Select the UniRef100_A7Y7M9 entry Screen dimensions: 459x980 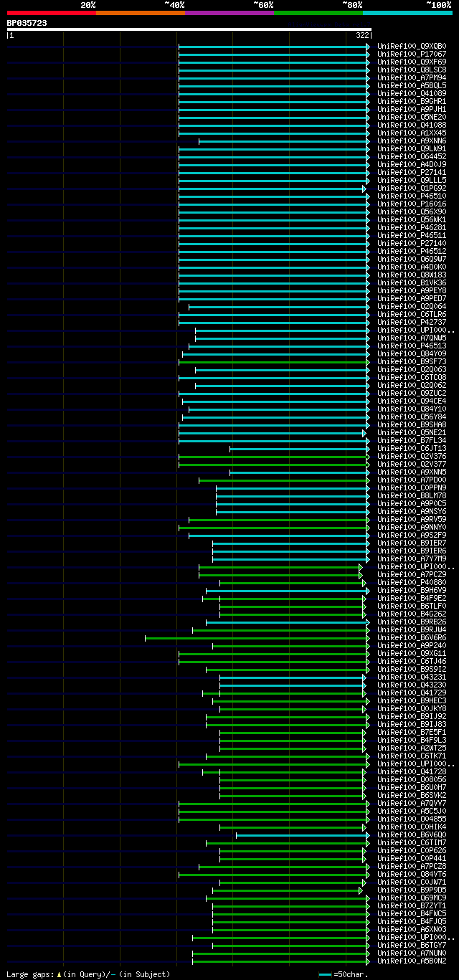tap(412, 558)
